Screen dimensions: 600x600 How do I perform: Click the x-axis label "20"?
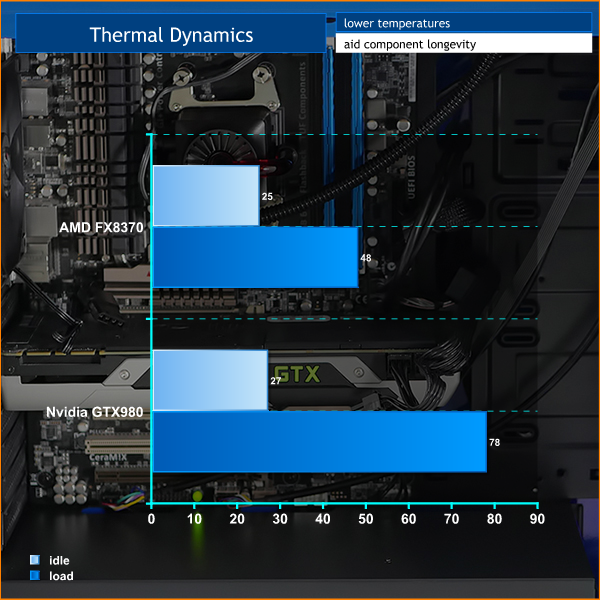(x=237, y=519)
